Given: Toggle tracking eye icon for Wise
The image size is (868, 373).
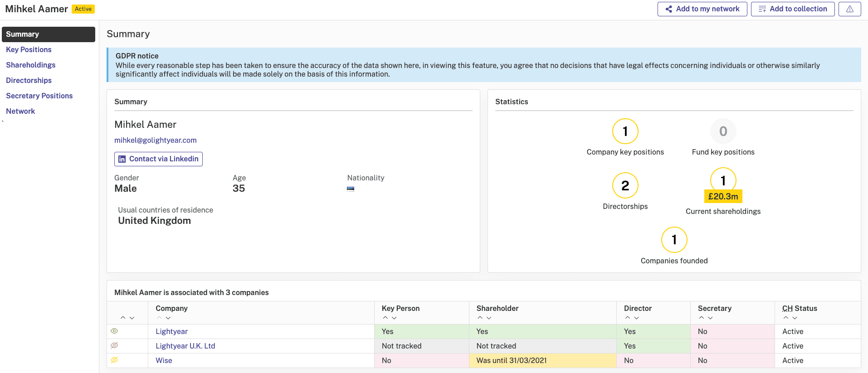Looking at the screenshot, I should (114, 360).
